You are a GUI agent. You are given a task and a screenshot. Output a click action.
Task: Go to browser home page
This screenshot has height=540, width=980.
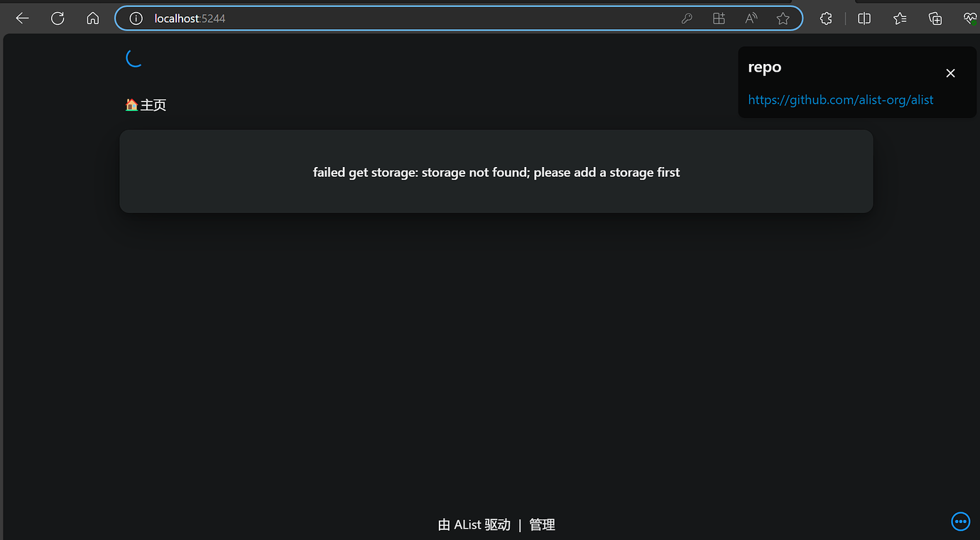(92, 18)
